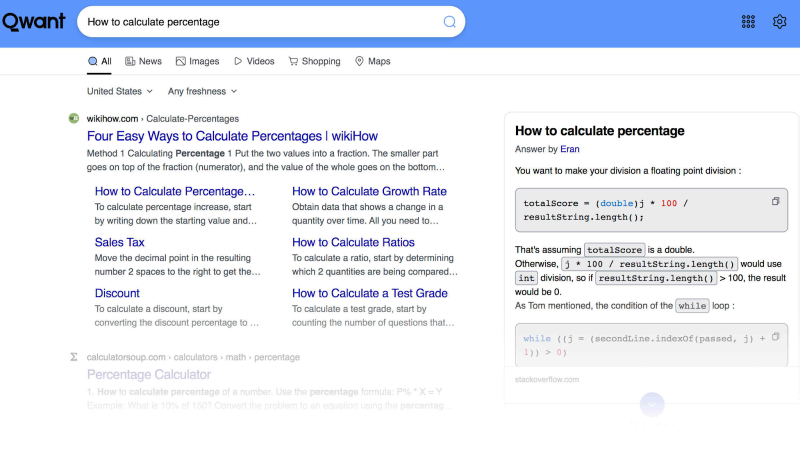Expand the answer panel with chevron button
This screenshot has height=467, width=800.
coord(651,404)
